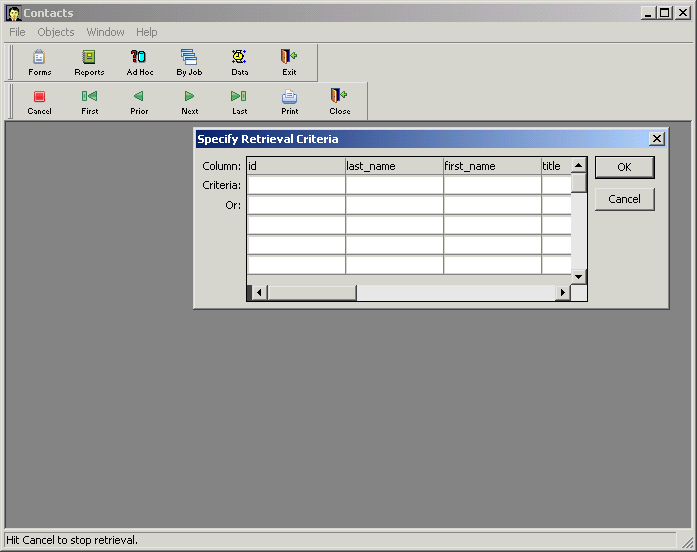
Task: Maximize the Contacts window
Action: pos(665,13)
